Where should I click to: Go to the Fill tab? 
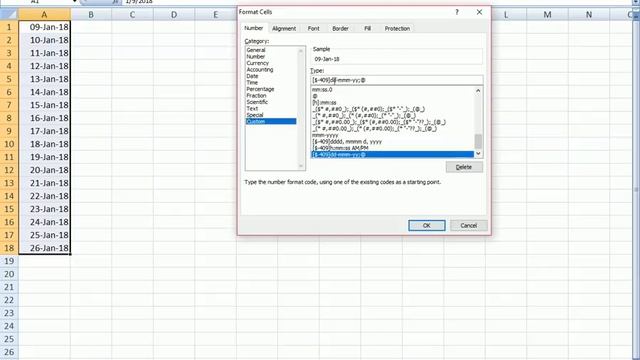pos(367,29)
